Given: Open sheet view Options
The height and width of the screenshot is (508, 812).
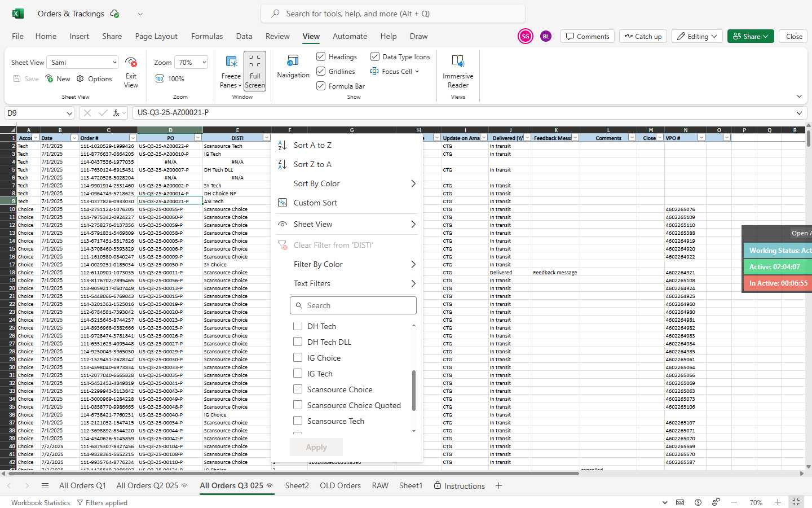Looking at the screenshot, I should pyautogui.click(x=94, y=79).
